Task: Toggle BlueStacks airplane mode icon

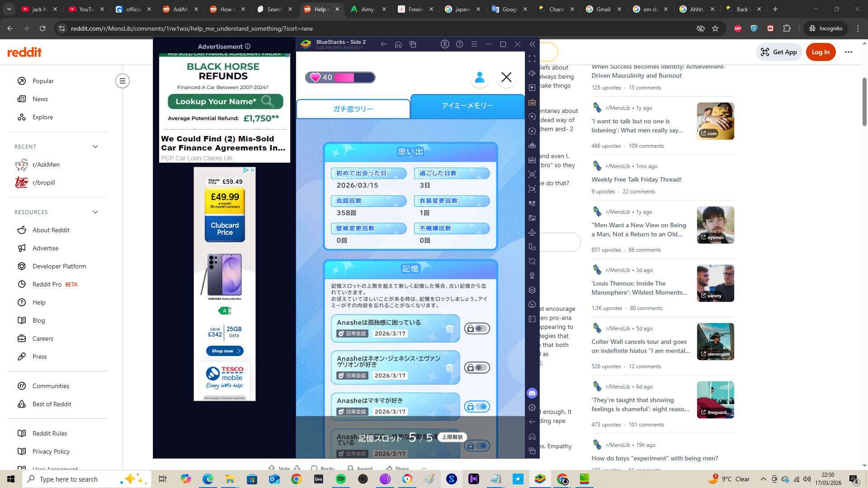Action: tap(532, 232)
